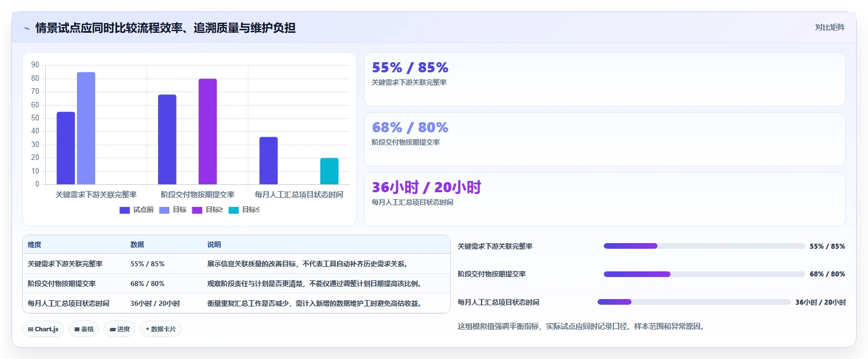Click the icon inside Chart.js chip
This screenshot has width=868, height=359.
(x=31, y=329)
